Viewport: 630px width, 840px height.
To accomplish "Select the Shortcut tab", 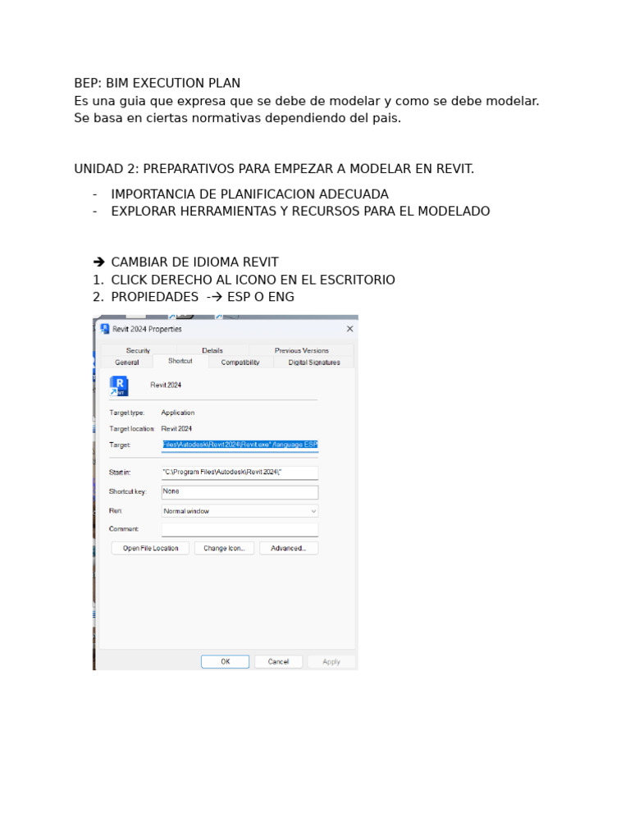I will (x=180, y=361).
